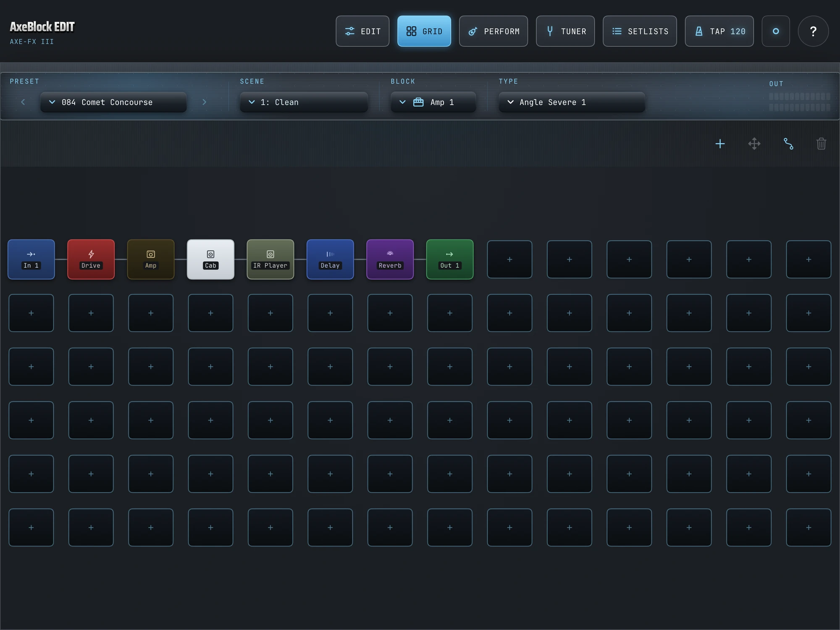This screenshot has width=840, height=630.
Task: Click the add block plus icon in toolbar
Action: pyautogui.click(x=720, y=144)
